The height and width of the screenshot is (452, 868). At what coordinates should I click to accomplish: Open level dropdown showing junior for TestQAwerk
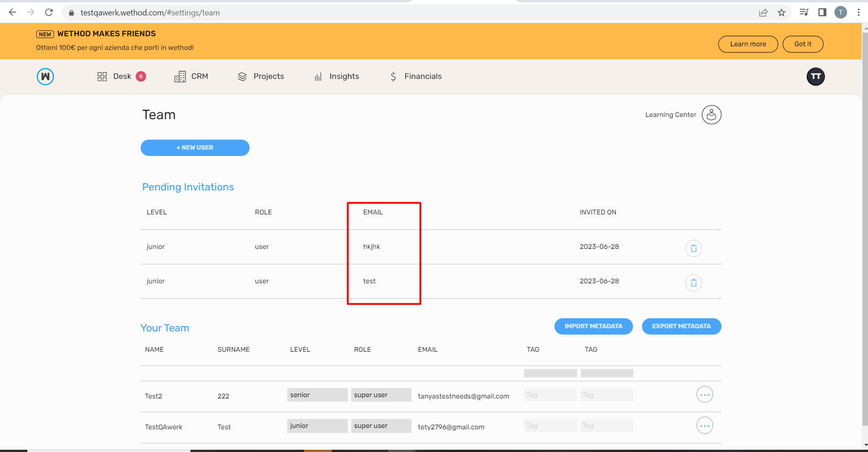[318, 426]
